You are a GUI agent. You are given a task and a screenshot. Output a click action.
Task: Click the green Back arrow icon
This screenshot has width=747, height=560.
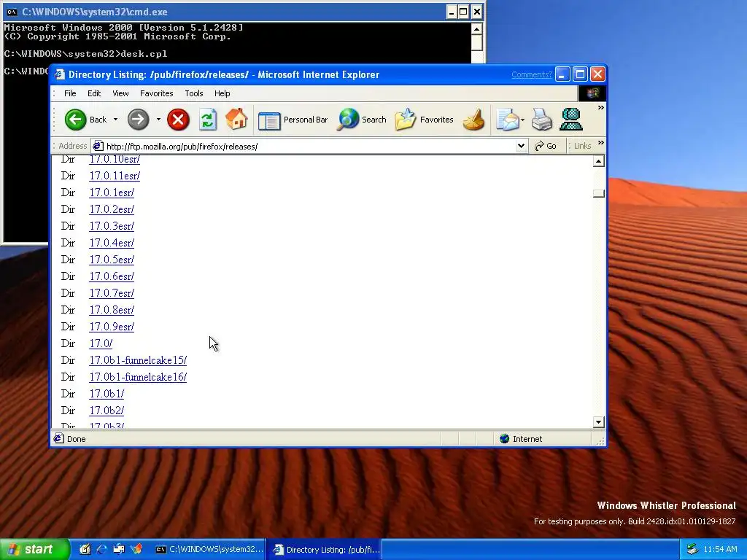(x=75, y=120)
